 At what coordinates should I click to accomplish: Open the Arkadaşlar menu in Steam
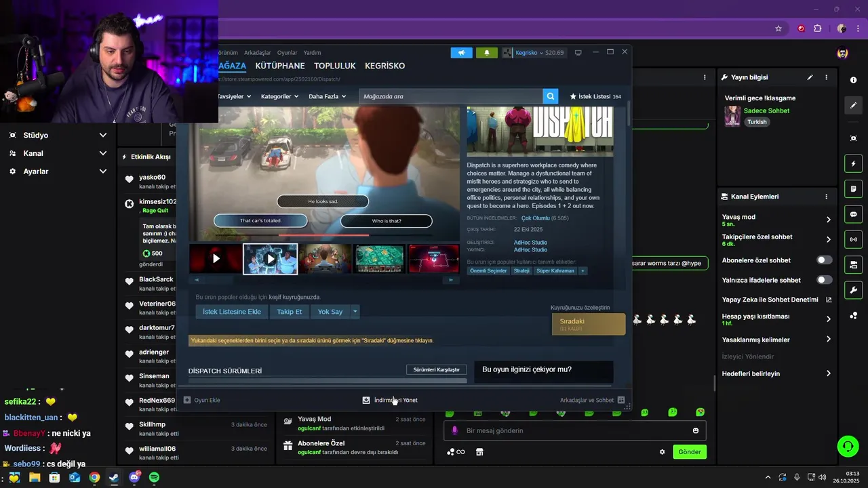click(257, 53)
